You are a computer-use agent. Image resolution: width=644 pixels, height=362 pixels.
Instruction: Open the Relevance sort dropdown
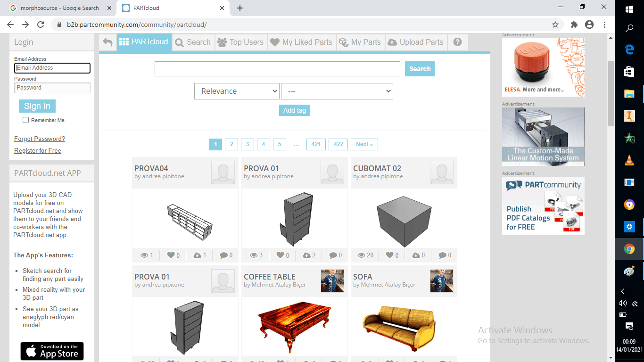pyautogui.click(x=236, y=91)
